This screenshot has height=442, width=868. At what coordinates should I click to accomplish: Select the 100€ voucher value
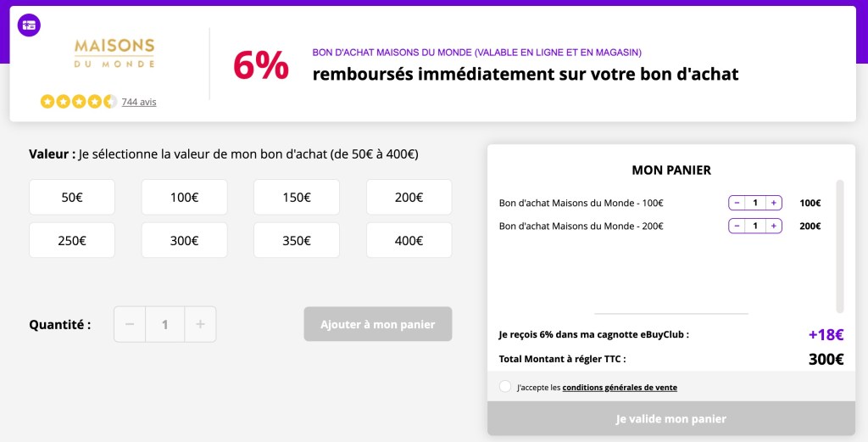point(184,197)
